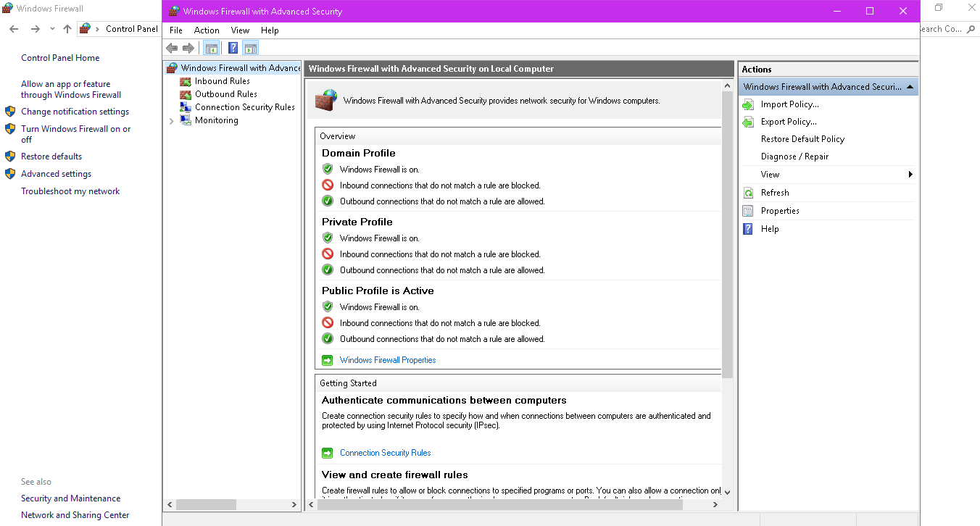Click Restore defaults in Control Panel sidebar
This screenshot has width=980, height=526.
51,156
